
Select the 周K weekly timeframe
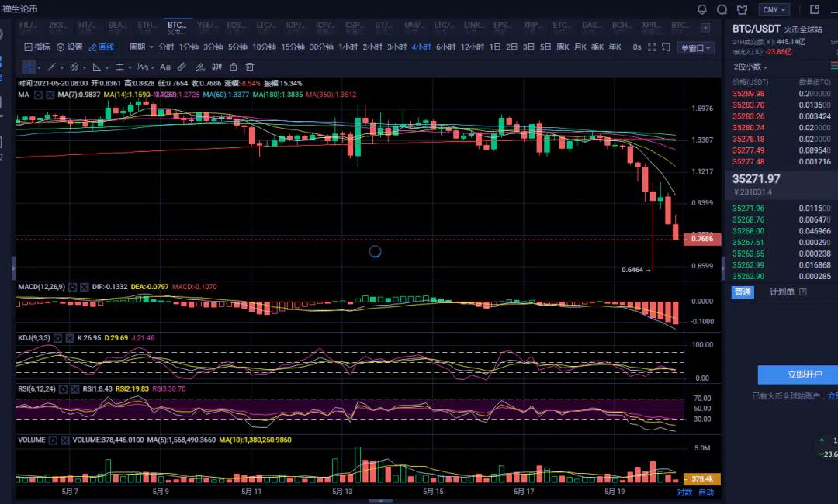click(563, 47)
